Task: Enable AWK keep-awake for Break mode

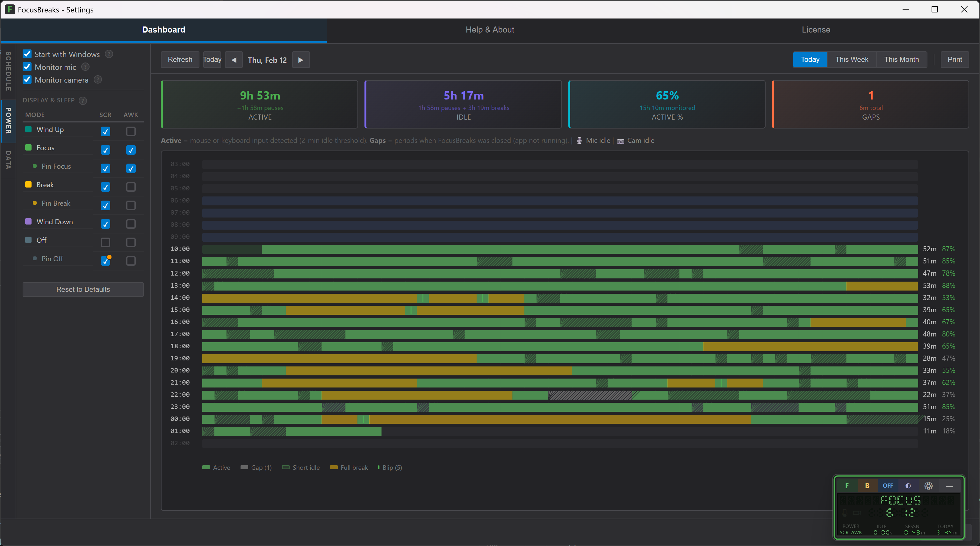Action: coord(131,187)
